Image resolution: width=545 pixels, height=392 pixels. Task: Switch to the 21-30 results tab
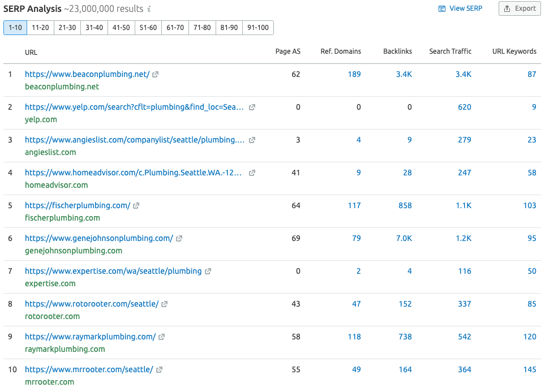coord(67,28)
